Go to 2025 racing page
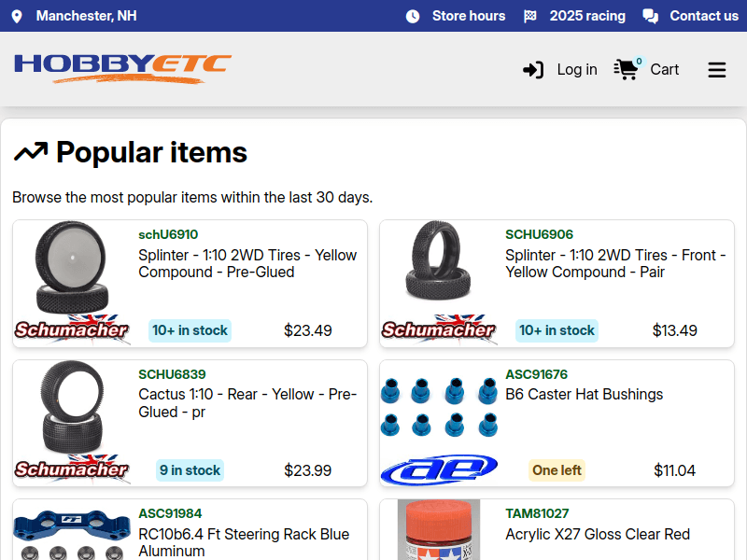 pos(587,16)
